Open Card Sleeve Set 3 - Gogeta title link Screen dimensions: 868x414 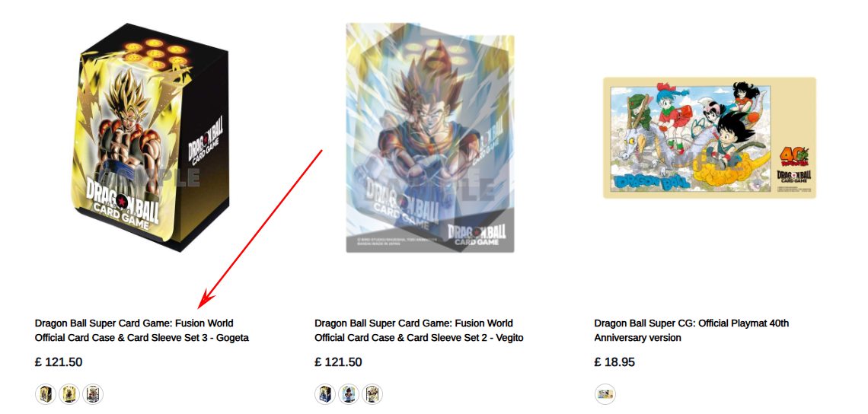[x=142, y=330]
